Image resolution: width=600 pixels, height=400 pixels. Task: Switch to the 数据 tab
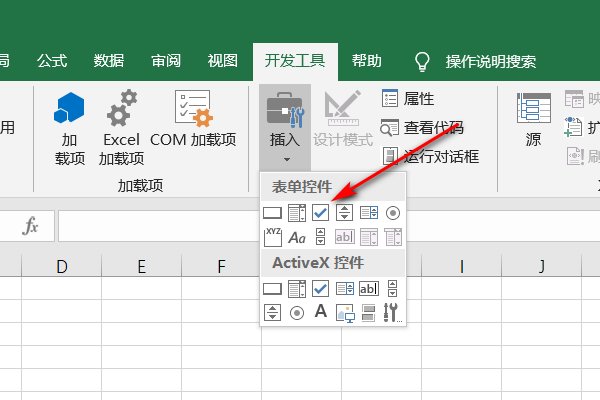(109, 61)
